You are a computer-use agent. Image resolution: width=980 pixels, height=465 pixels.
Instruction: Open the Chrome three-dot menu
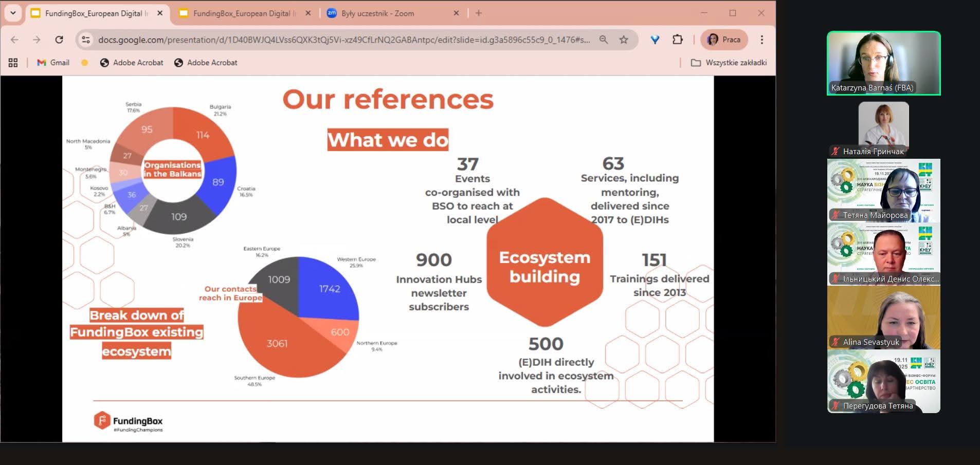click(x=761, y=40)
